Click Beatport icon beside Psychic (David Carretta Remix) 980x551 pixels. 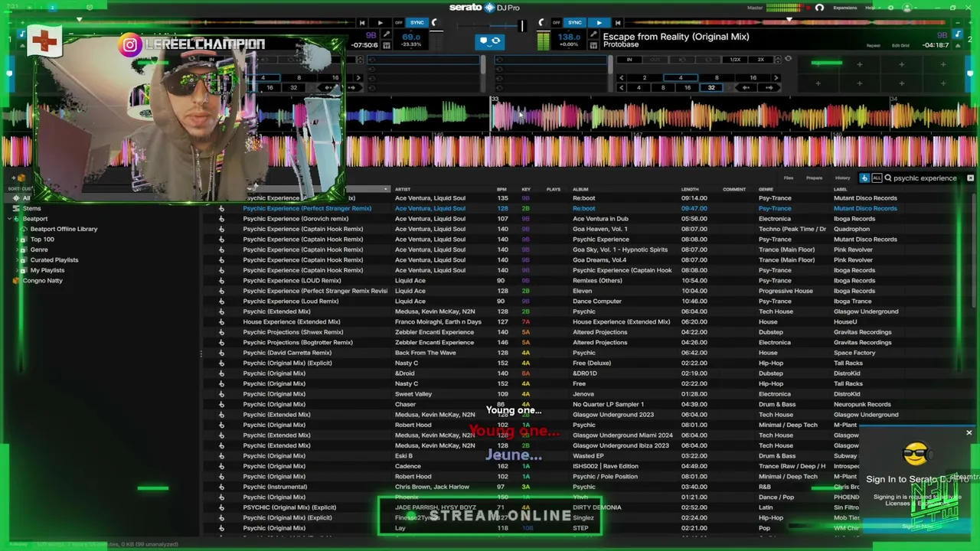pyautogui.click(x=221, y=353)
